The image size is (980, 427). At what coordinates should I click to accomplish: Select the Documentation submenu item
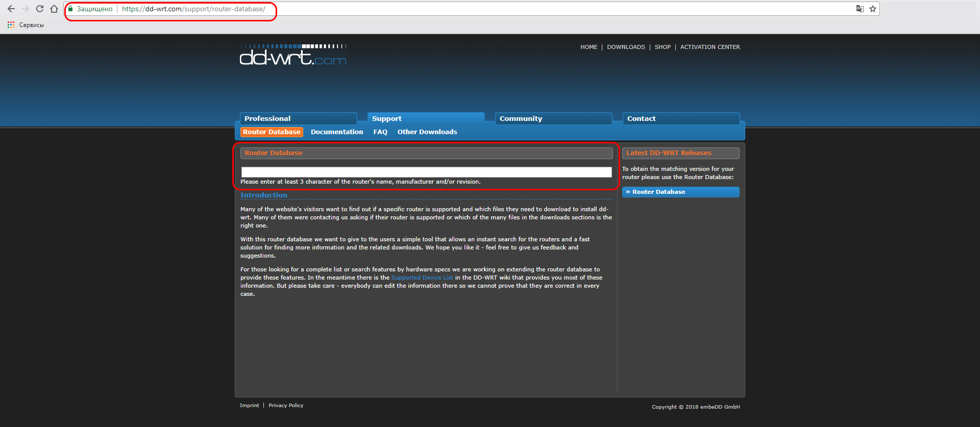pos(337,132)
